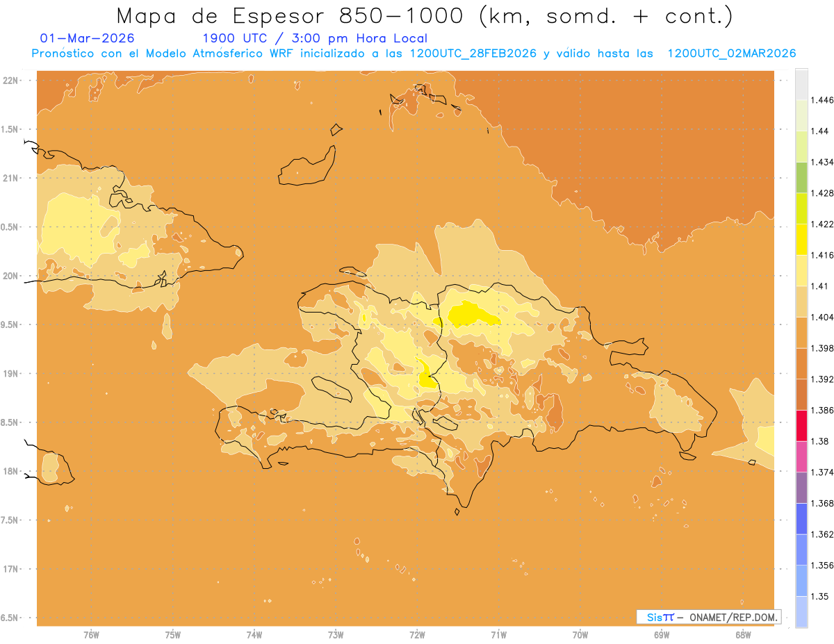Screen dimensions: 834x644
Task: Click the latitude label "19N"
Action: pyautogui.click(x=12, y=373)
